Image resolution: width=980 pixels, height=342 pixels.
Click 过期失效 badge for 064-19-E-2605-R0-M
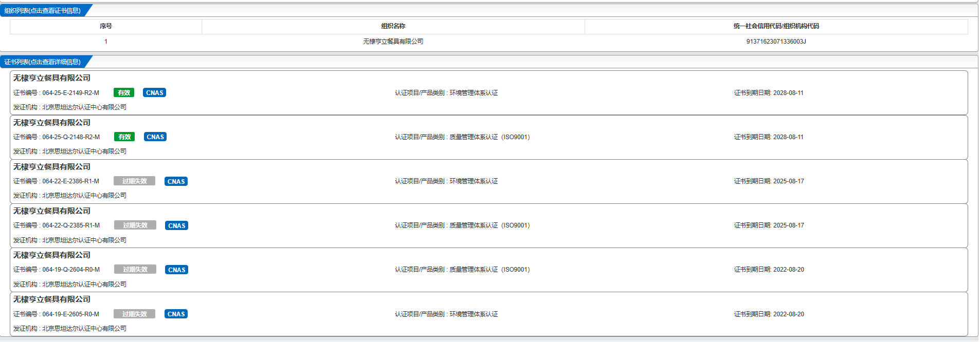(134, 314)
